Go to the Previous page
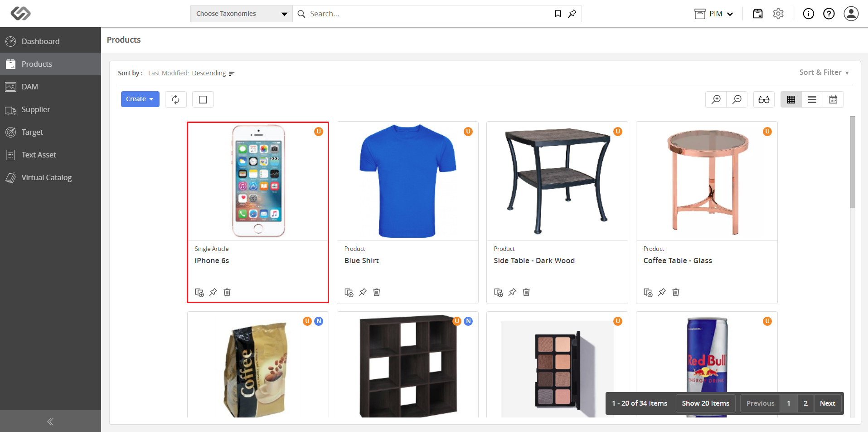The height and width of the screenshot is (432, 868). (760, 403)
